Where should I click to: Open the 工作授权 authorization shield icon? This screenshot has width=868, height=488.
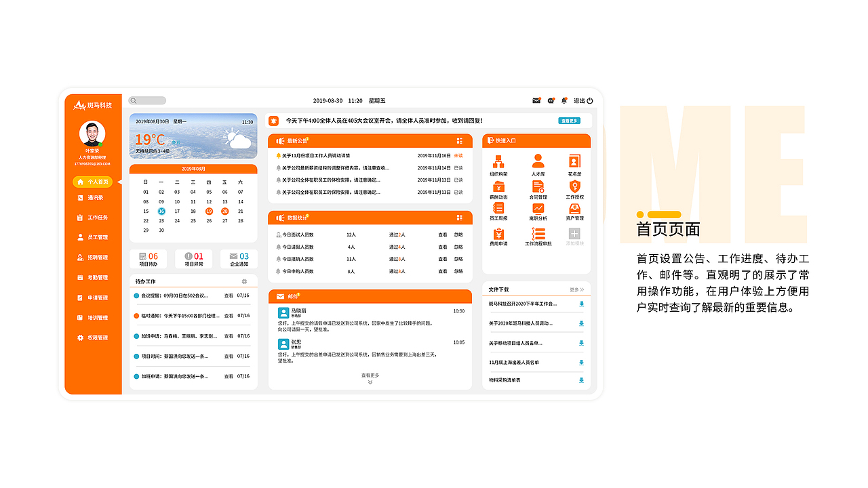pyautogui.click(x=575, y=186)
